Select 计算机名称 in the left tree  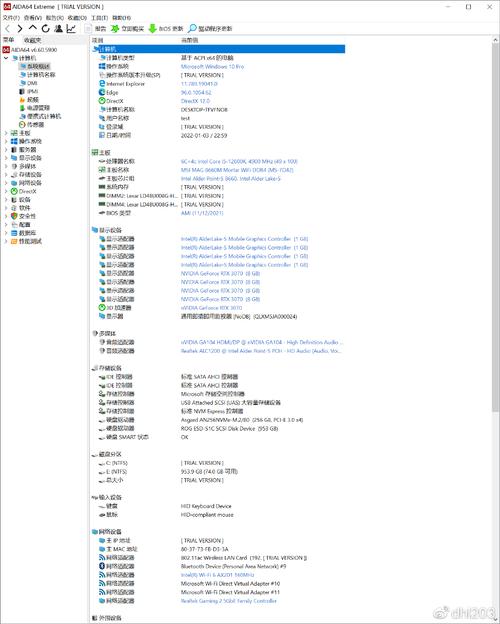tap(37, 75)
